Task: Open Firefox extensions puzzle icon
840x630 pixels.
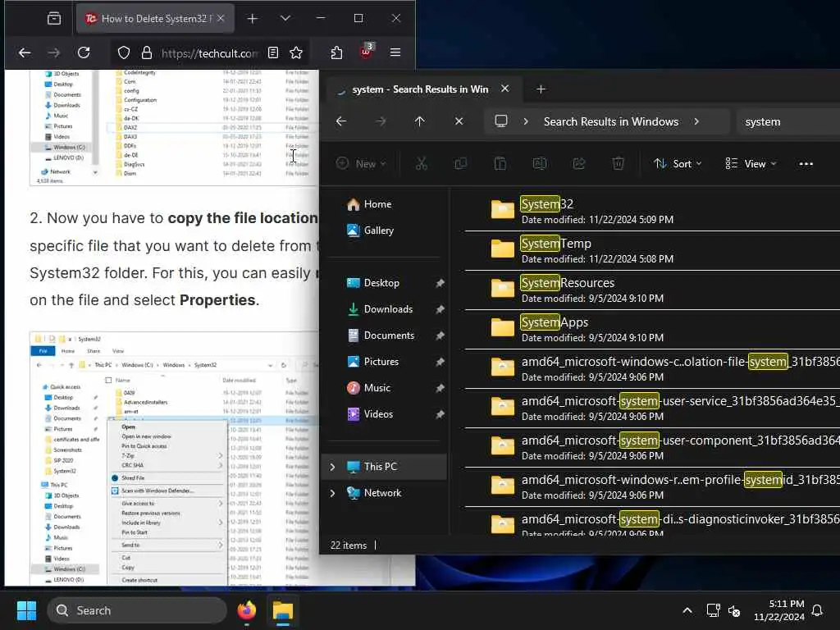Action: 336,52
